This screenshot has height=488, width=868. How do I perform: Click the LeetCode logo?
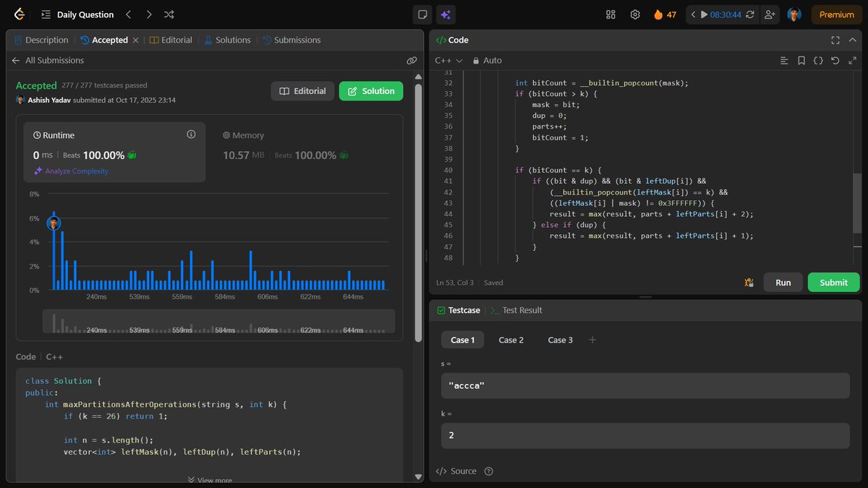pyautogui.click(x=20, y=14)
